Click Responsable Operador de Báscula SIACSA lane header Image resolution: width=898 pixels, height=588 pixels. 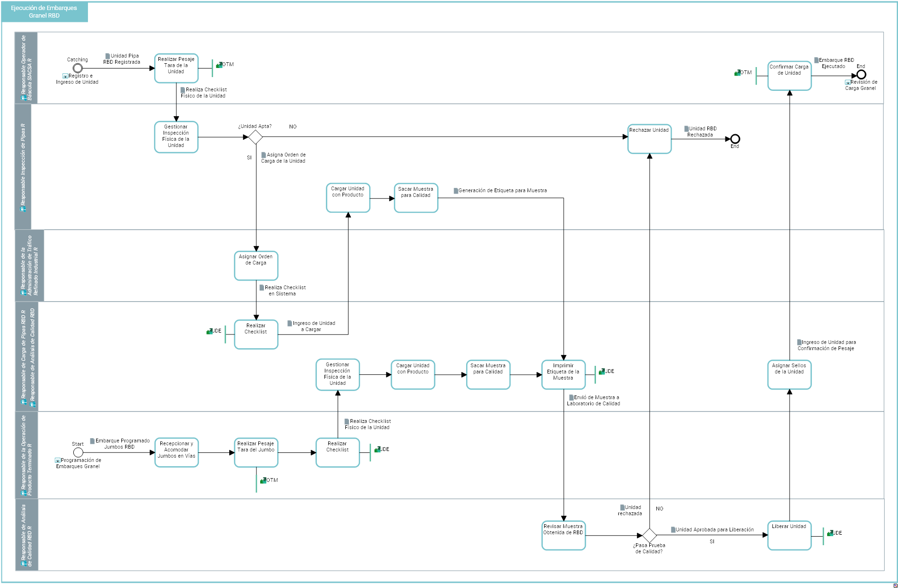pos(26,68)
